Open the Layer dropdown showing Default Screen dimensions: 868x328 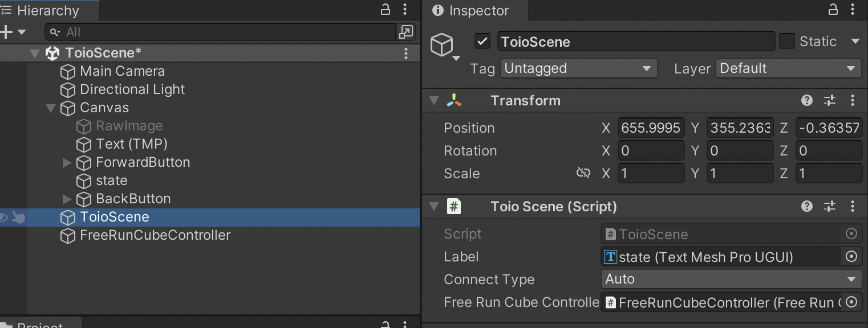pyautogui.click(x=788, y=69)
